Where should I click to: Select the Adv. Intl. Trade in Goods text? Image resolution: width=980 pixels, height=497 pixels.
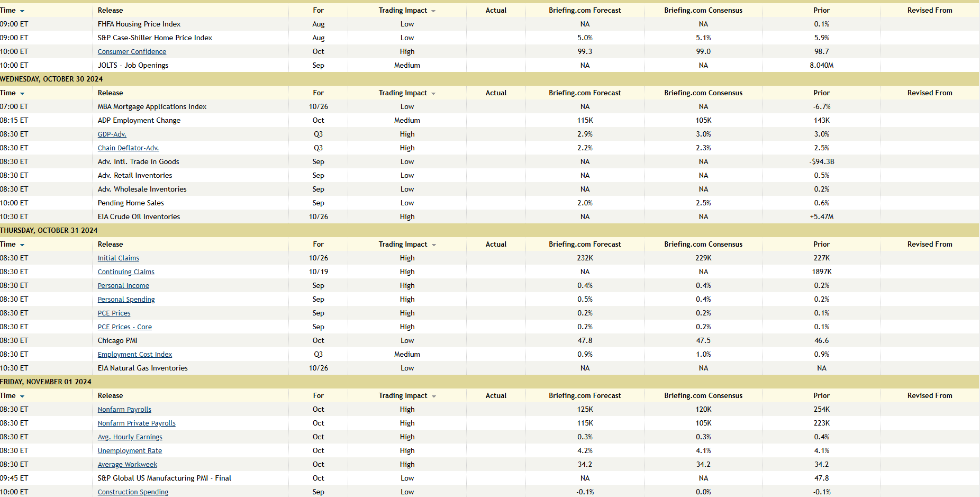(138, 161)
